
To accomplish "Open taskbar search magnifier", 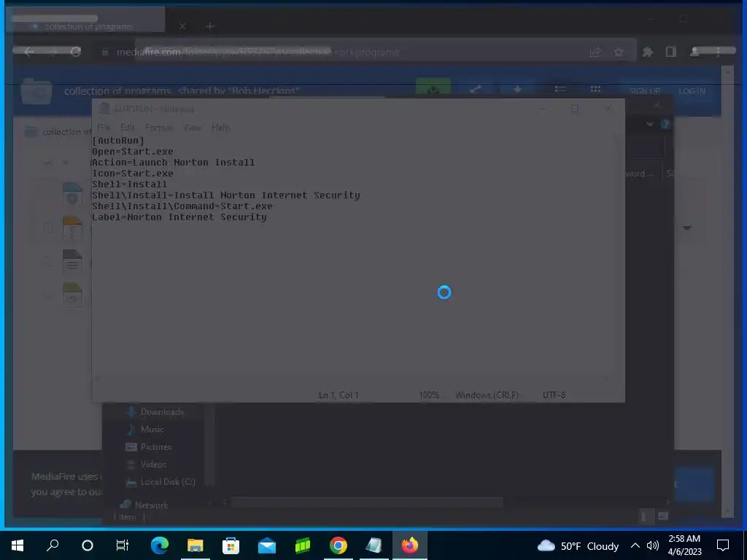I will tap(53, 545).
